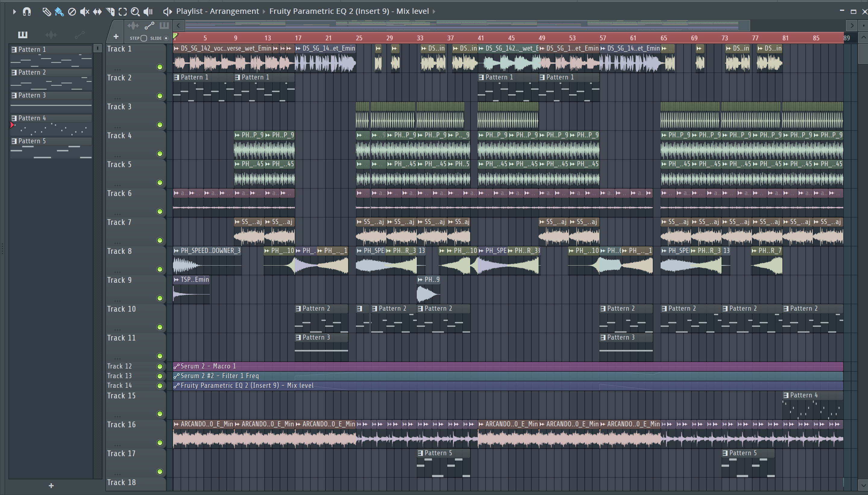Open Fruity Parametric EQ 2 automation clip menu

point(176,385)
